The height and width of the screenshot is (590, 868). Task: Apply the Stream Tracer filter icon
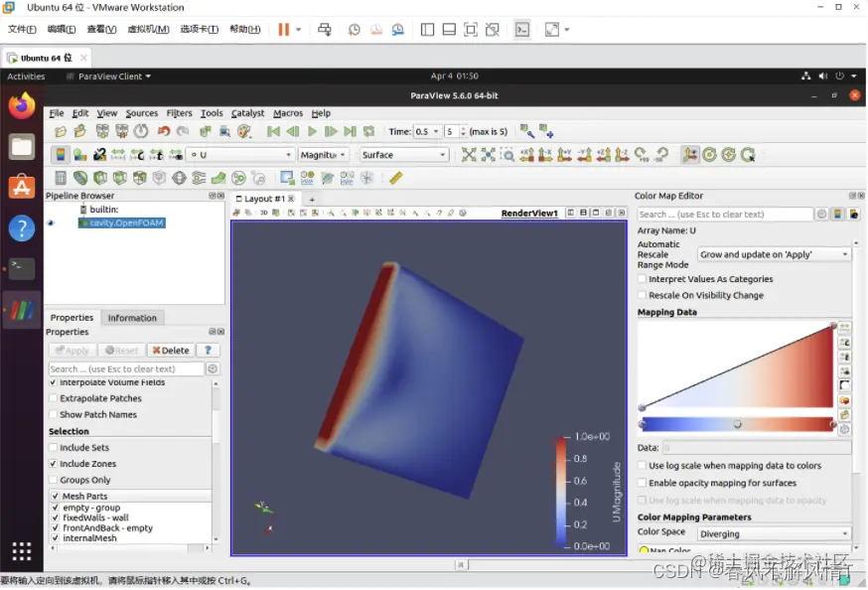[x=199, y=178]
